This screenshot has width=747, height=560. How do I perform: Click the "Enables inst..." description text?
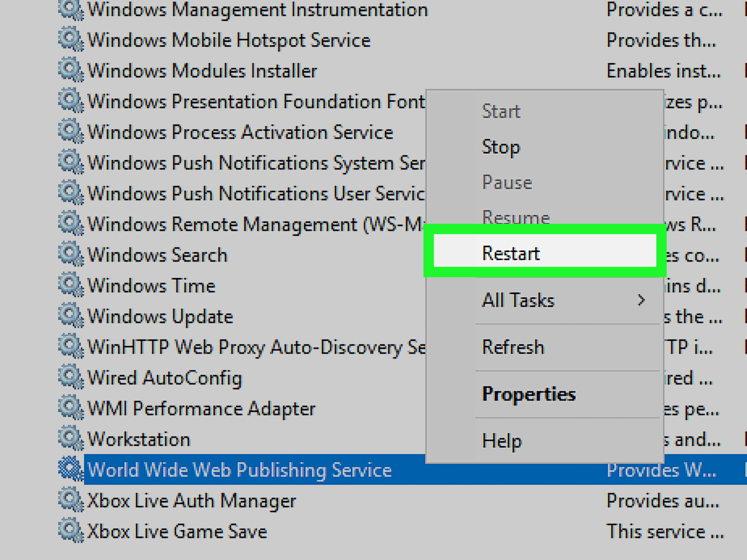[x=664, y=71]
